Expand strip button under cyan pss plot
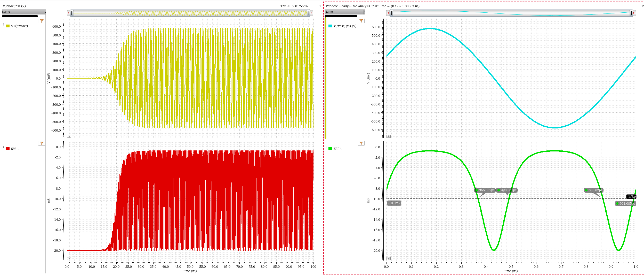Viewport: 644px width, 275px height. [x=389, y=136]
